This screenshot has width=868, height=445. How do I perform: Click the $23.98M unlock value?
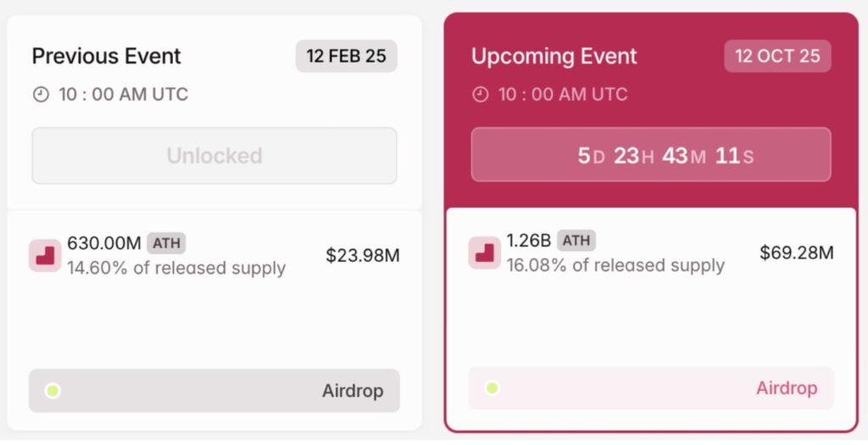(362, 255)
